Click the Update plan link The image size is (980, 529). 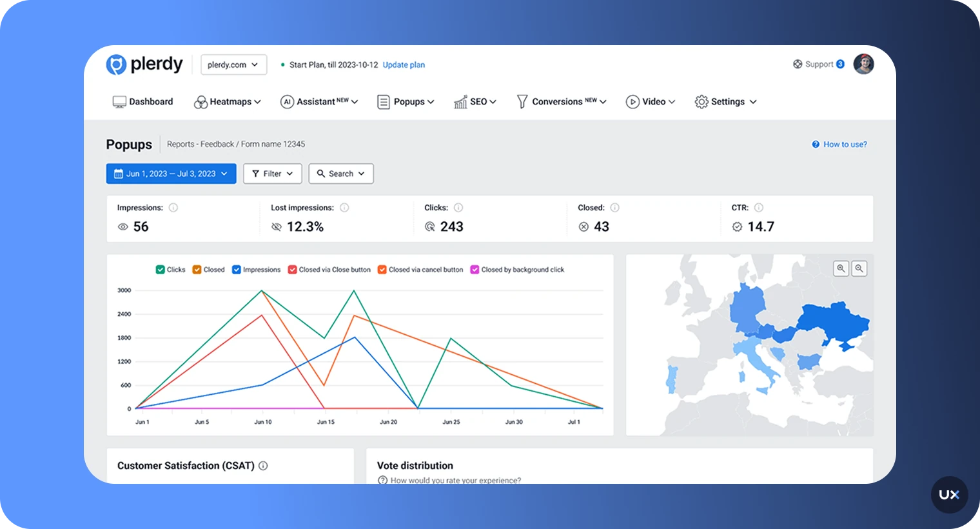pos(404,65)
